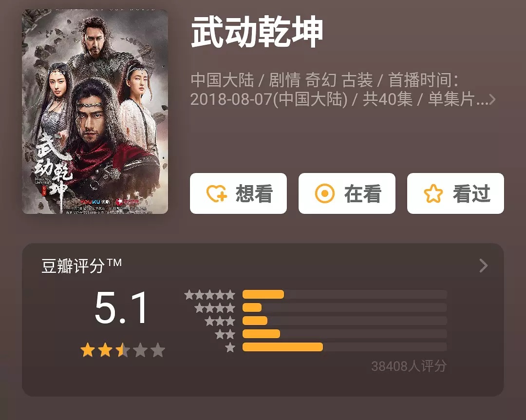526x420 pixels.
Task: Tap the two-star rating bar
Action: 344,334
